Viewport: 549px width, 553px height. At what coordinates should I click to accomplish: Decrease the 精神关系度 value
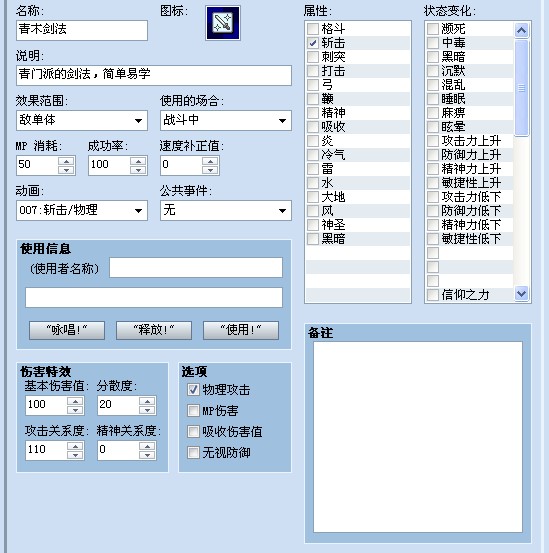pos(147,455)
